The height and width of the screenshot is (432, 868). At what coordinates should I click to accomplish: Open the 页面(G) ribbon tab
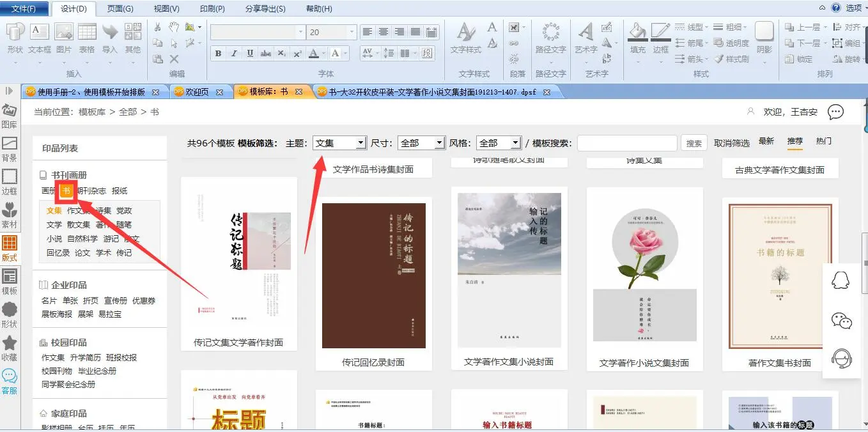pyautogui.click(x=120, y=9)
